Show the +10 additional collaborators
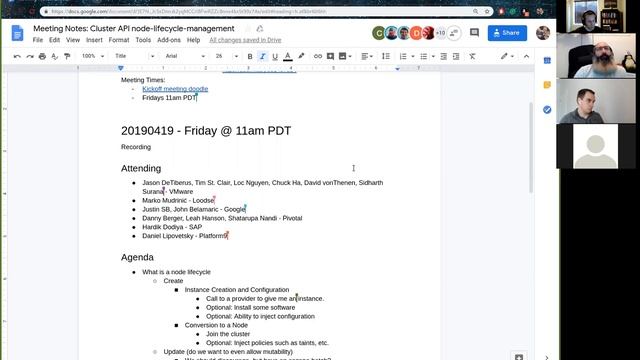 [x=440, y=33]
